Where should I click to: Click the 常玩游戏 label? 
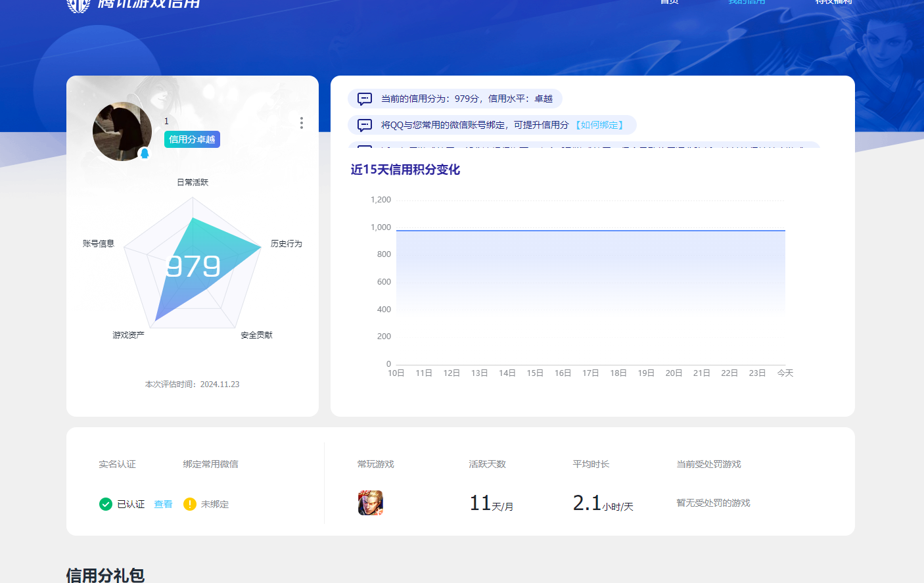(x=375, y=464)
